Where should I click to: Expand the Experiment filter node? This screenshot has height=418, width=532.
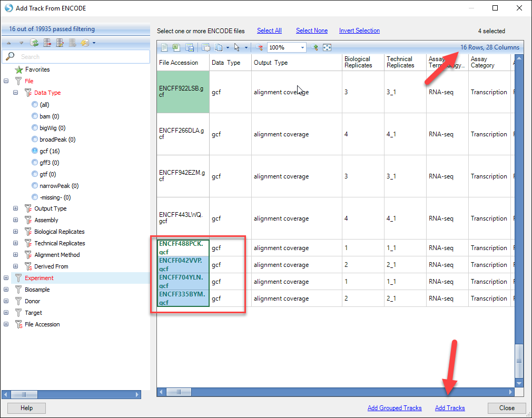point(6,277)
